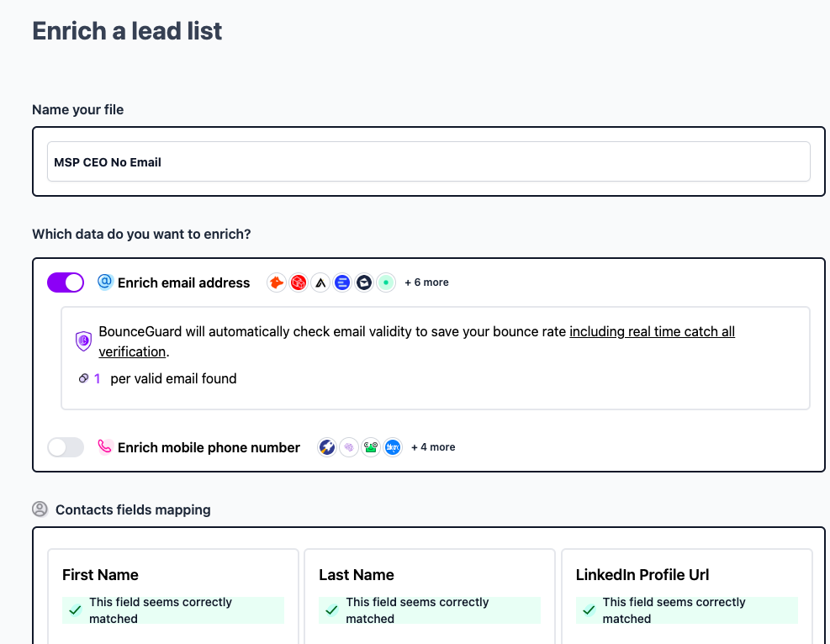
Task: Click the pink phone handset icon
Action: (105, 446)
